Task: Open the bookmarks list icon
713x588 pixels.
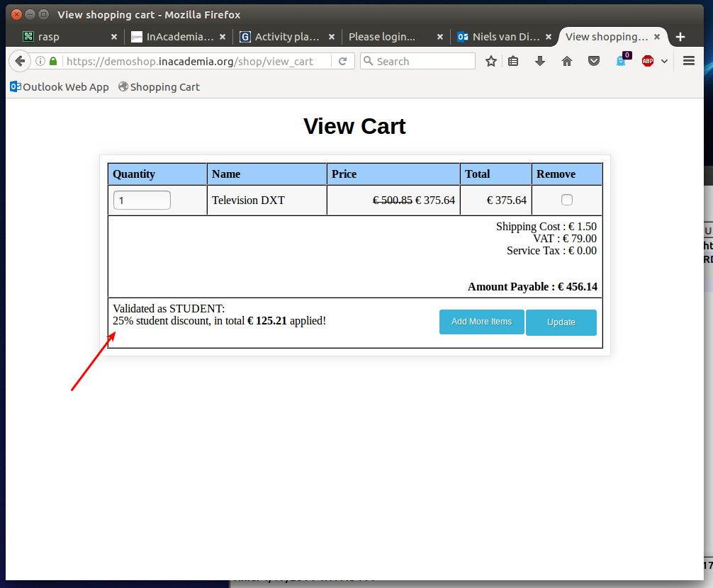Action: click(x=513, y=61)
